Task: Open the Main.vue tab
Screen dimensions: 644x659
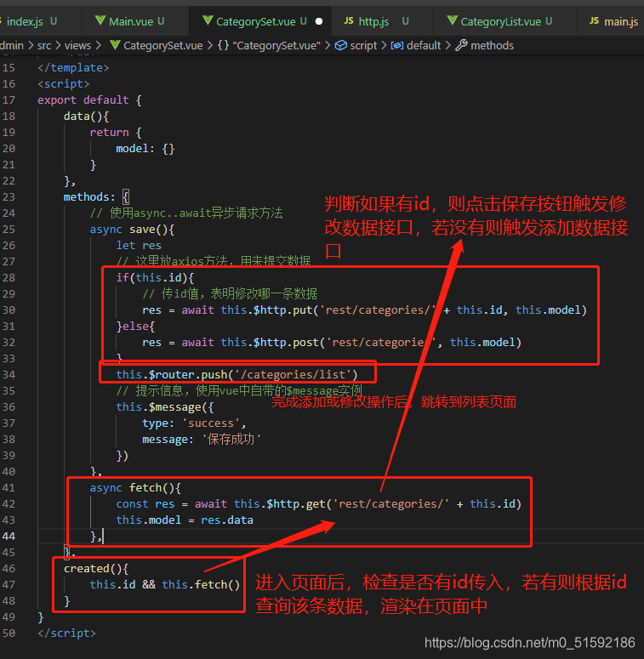Action: coord(135,21)
